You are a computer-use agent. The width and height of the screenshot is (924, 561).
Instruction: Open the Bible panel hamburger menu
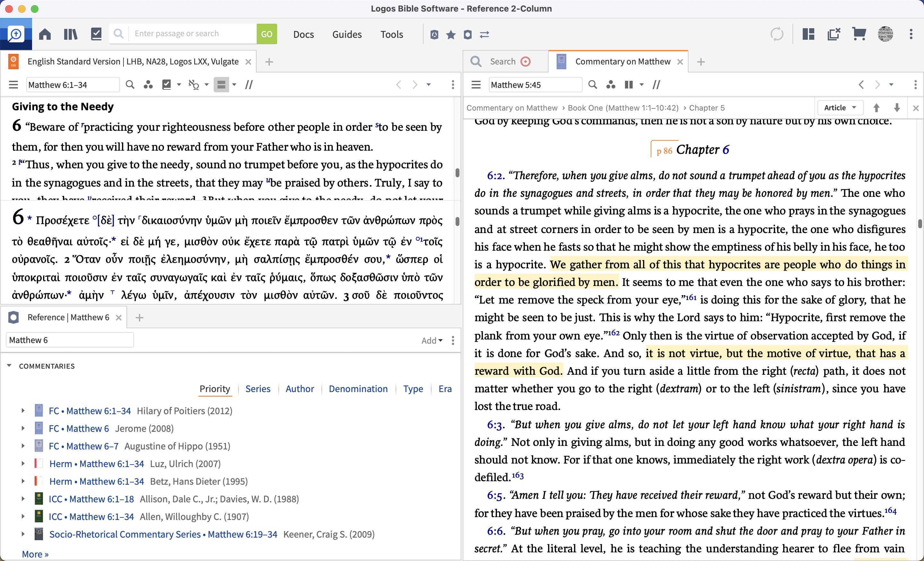click(x=13, y=85)
